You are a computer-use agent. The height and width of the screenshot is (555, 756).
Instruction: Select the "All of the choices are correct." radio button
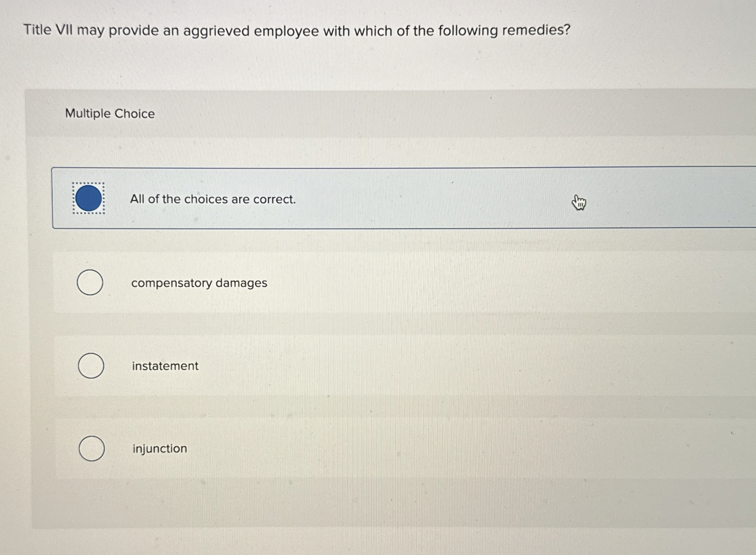pos(88,199)
